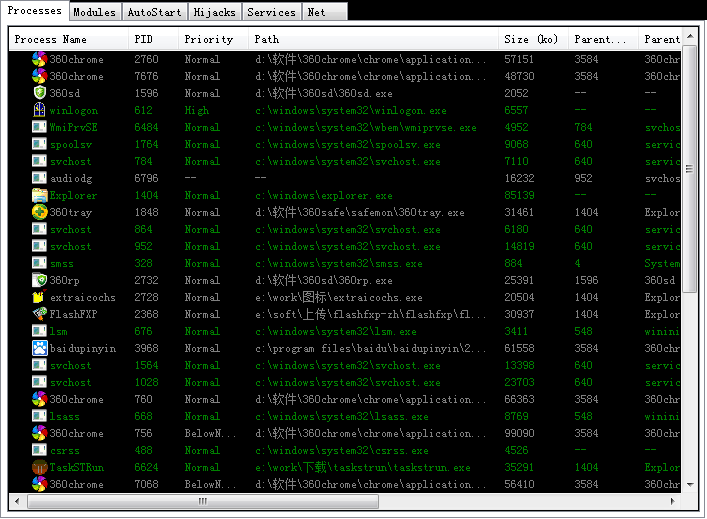Sort by Priority column header

pyautogui.click(x=213, y=39)
